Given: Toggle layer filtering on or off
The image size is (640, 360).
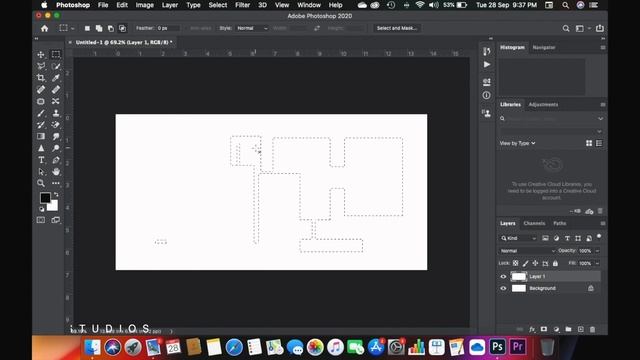Looking at the screenshot, I should (x=599, y=236).
